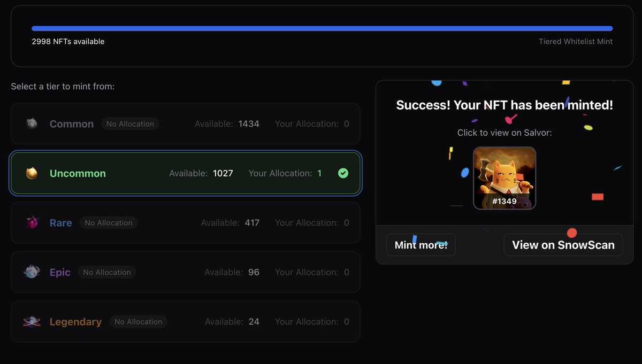Click the blue mint progress bar
The image size is (642, 364).
(x=321, y=28)
